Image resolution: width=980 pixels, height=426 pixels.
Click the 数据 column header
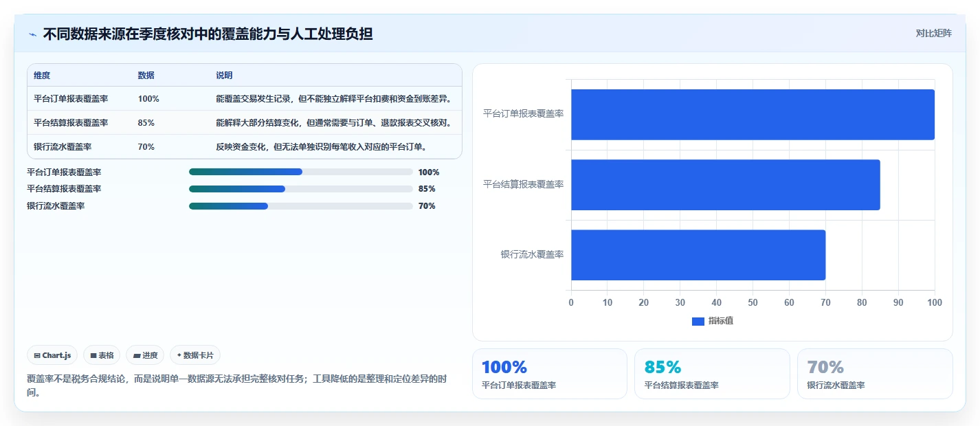[x=146, y=75]
